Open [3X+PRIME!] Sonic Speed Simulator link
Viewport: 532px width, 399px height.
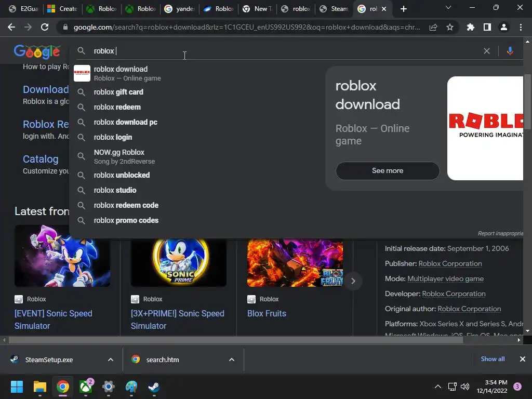point(178,320)
